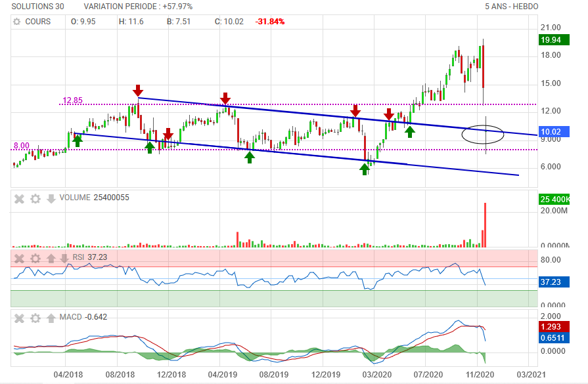Click the 80.00 RSI axis label
The height and width of the screenshot is (384, 588).
551,260
